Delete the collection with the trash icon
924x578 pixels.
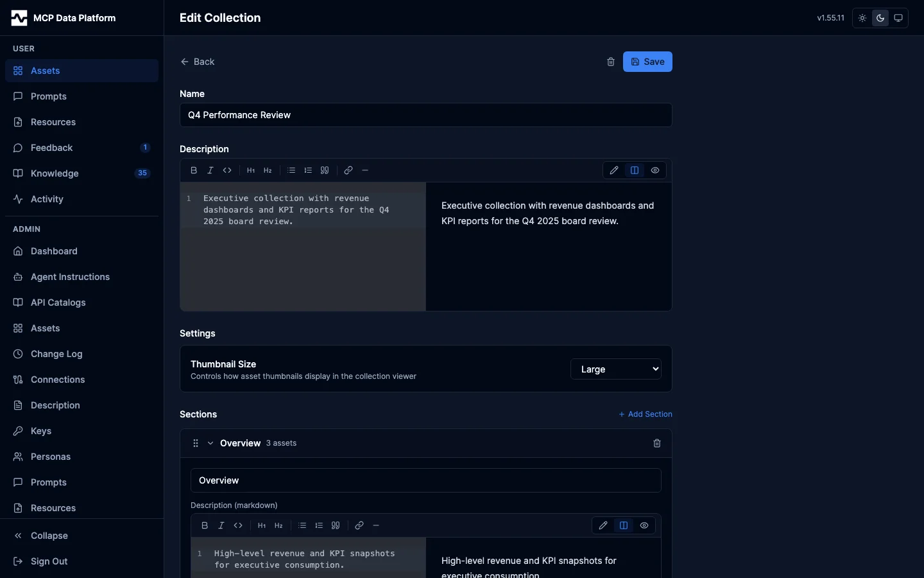pyautogui.click(x=611, y=62)
